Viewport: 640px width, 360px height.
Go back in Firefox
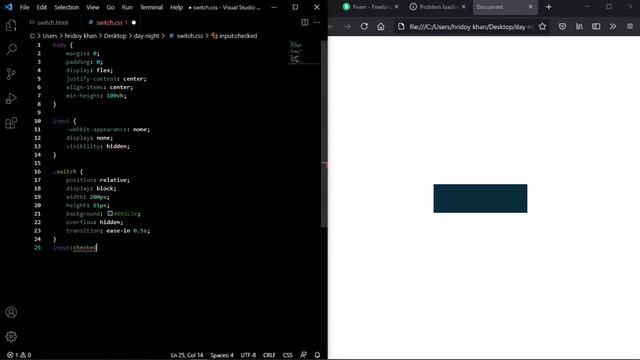coord(331,27)
